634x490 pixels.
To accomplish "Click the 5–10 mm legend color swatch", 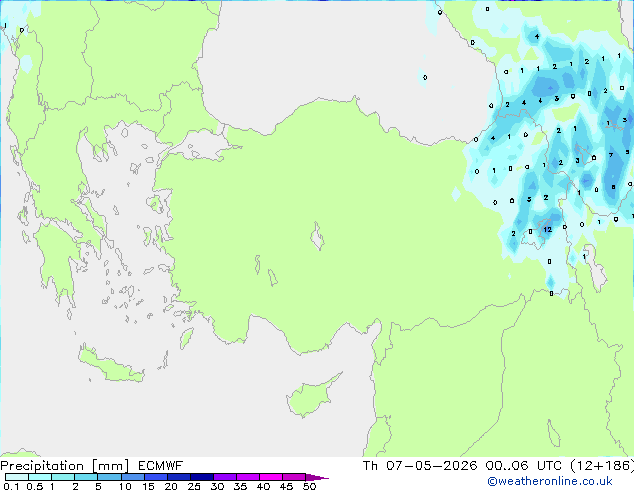I will pyautogui.click(x=109, y=477).
